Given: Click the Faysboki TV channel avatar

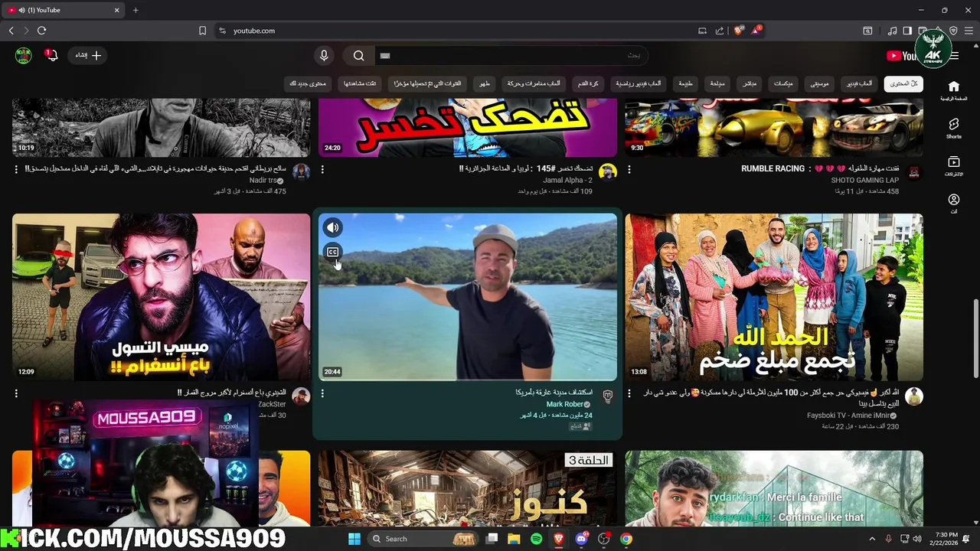Looking at the screenshot, I should [x=914, y=396].
